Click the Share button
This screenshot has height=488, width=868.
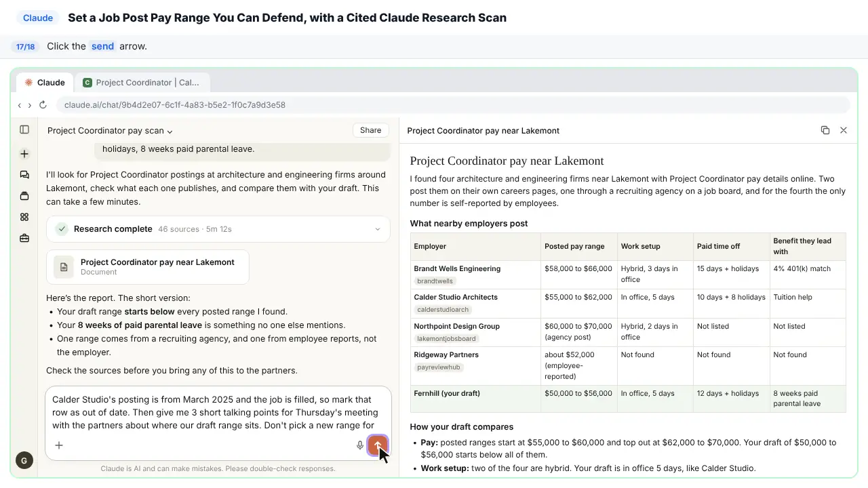pyautogui.click(x=370, y=130)
